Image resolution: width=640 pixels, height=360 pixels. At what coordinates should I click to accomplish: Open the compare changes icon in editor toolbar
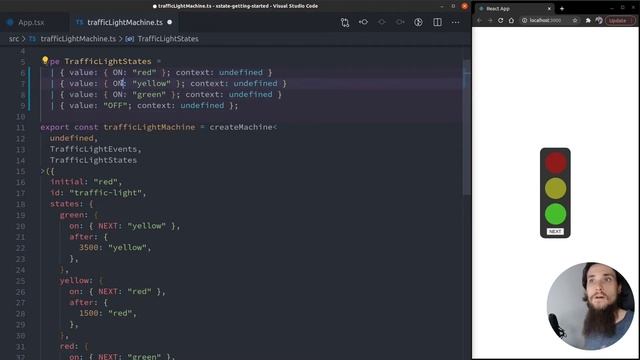pos(345,22)
